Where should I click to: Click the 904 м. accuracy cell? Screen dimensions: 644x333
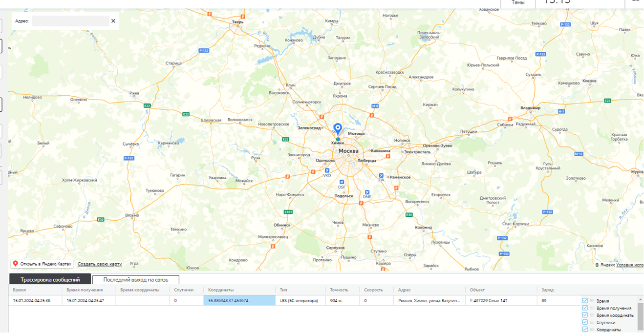pos(337,301)
